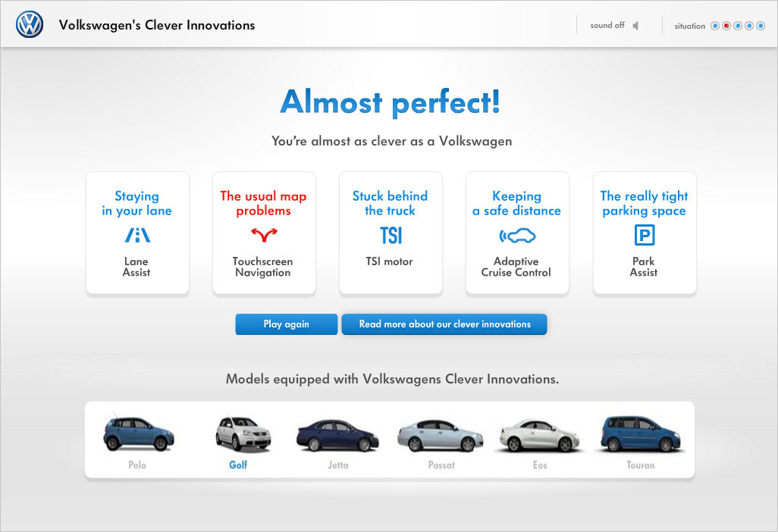The height and width of the screenshot is (532, 778).
Task: Click the 'Park Assist' caption
Action: [x=644, y=267]
